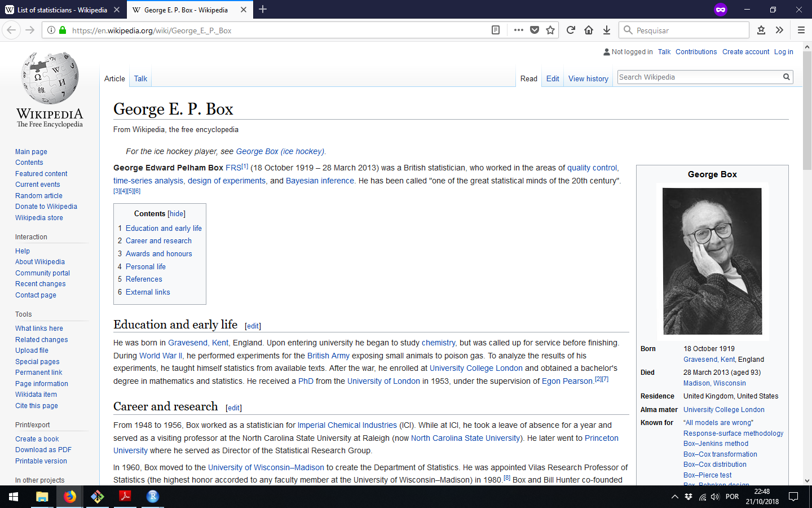Image resolution: width=812 pixels, height=508 pixels.
Task: Hide the Contents table with hide link
Action: point(176,214)
